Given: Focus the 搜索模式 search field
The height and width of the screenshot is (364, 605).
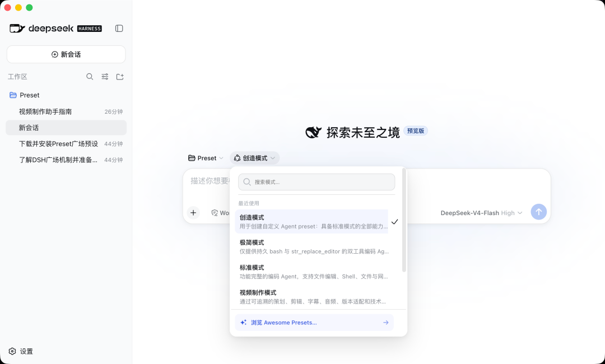Looking at the screenshot, I should click(317, 182).
